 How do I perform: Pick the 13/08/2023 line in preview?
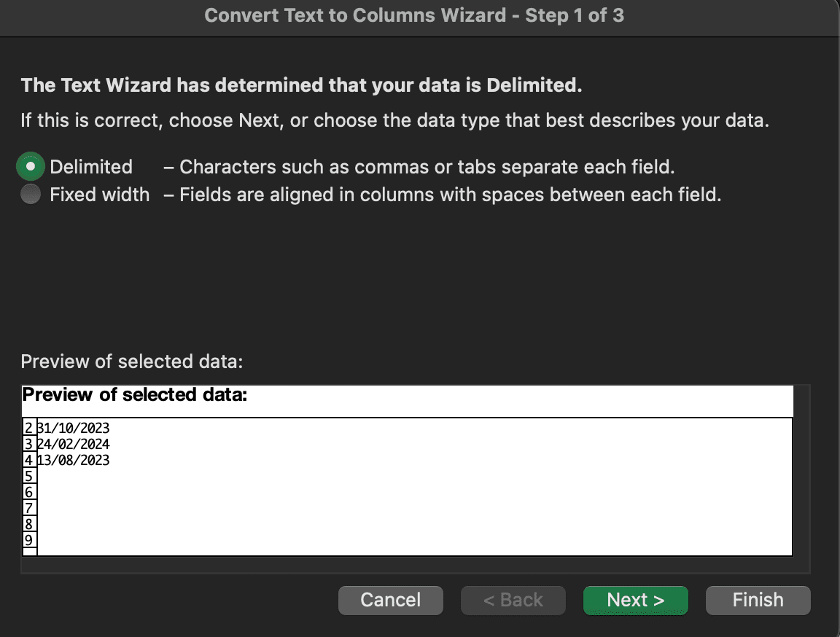pyautogui.click(x=74, y=461)
